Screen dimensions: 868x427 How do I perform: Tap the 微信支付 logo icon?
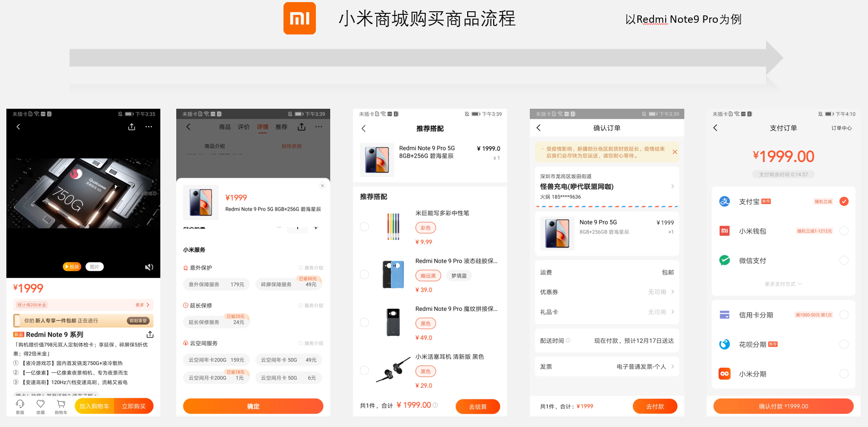coord(725,260)
